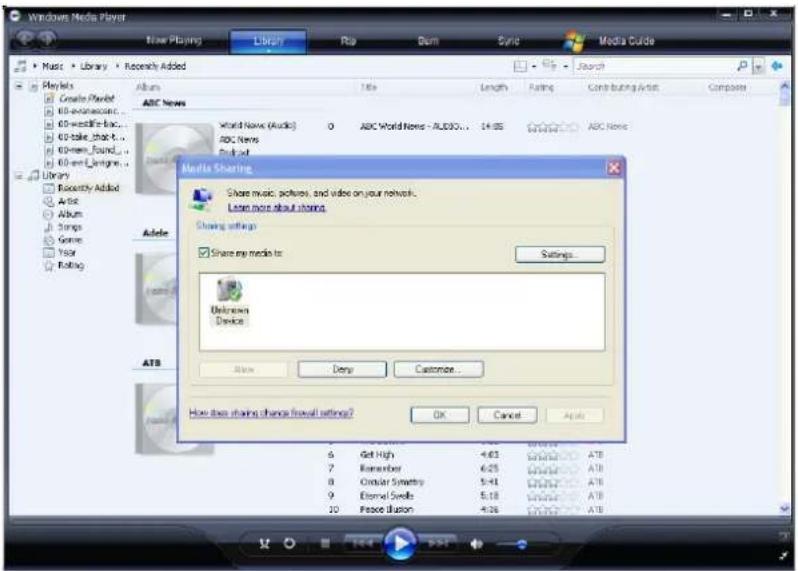Image resolution: width=798 pixels, height=571 pixels.
Task: Set star rating for ABC World News
Action: (553, 127)
